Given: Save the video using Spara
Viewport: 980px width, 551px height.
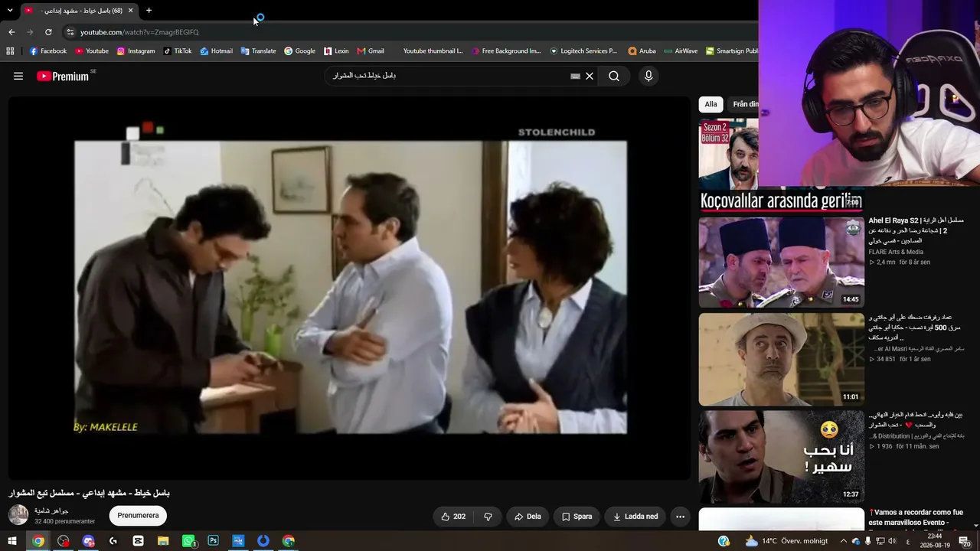Looking at the screenshot, I should pyautogui.click(x=577, y=517).
